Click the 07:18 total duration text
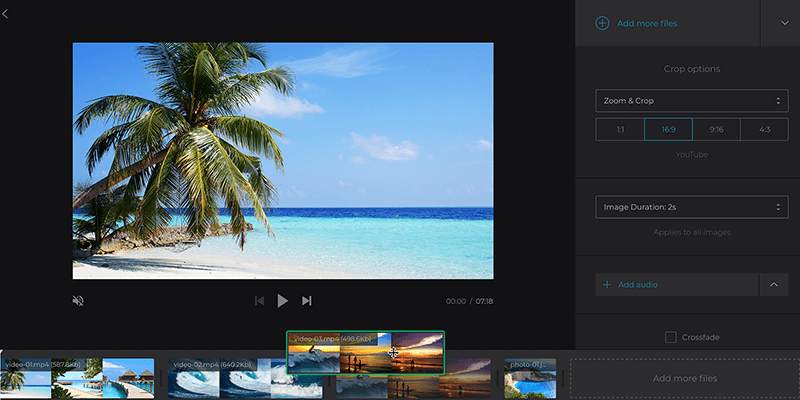 [x=484, y=301]
